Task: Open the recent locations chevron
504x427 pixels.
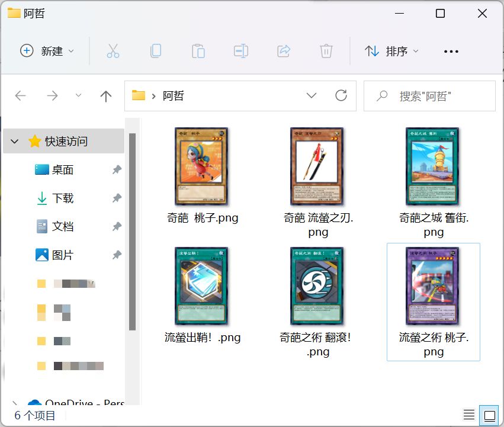Action: [x=78, y=95]
